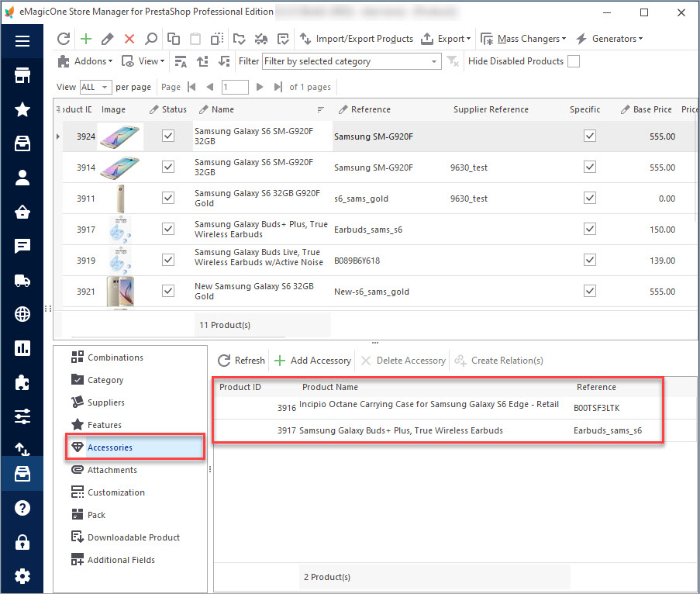
Task: Open the hamburger menu in the sidebar
Action: (x=22, y=41)
